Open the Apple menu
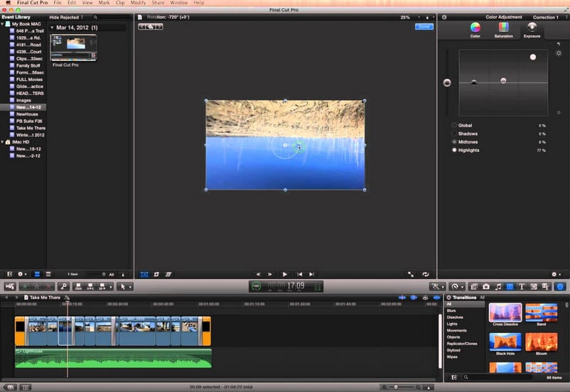570x392 pixels. tap(8, 3)
